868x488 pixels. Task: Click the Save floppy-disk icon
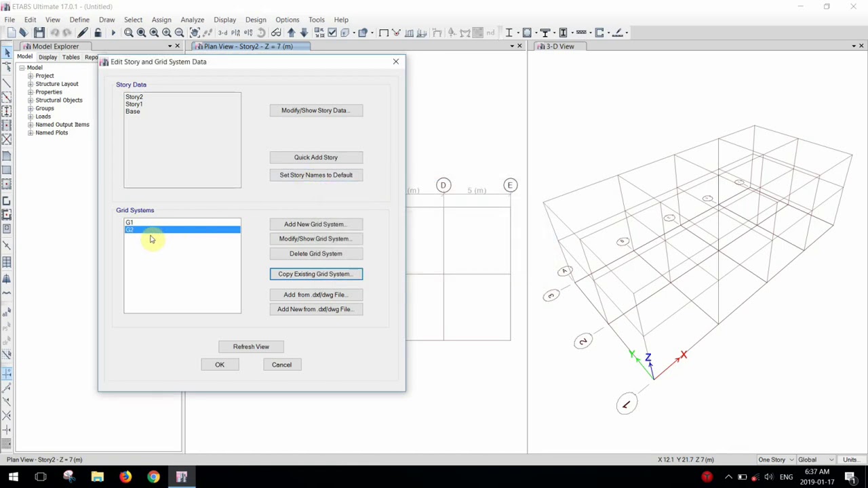click(39, 33)
